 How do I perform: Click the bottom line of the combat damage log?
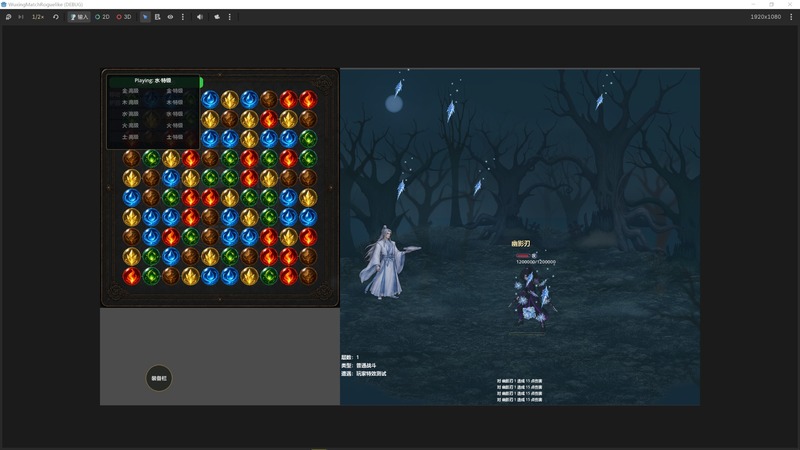(x=519, y=400)
